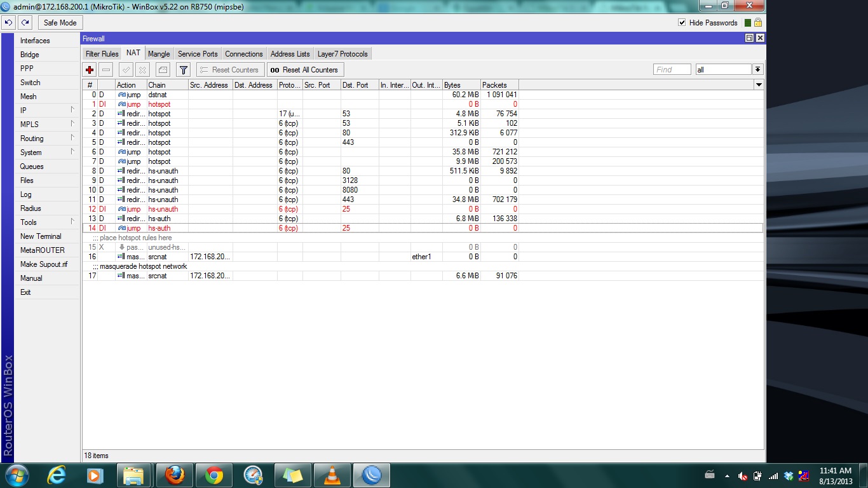Open the Layer7 Protocols tab

pyautogui.click(x=342, y=54)
